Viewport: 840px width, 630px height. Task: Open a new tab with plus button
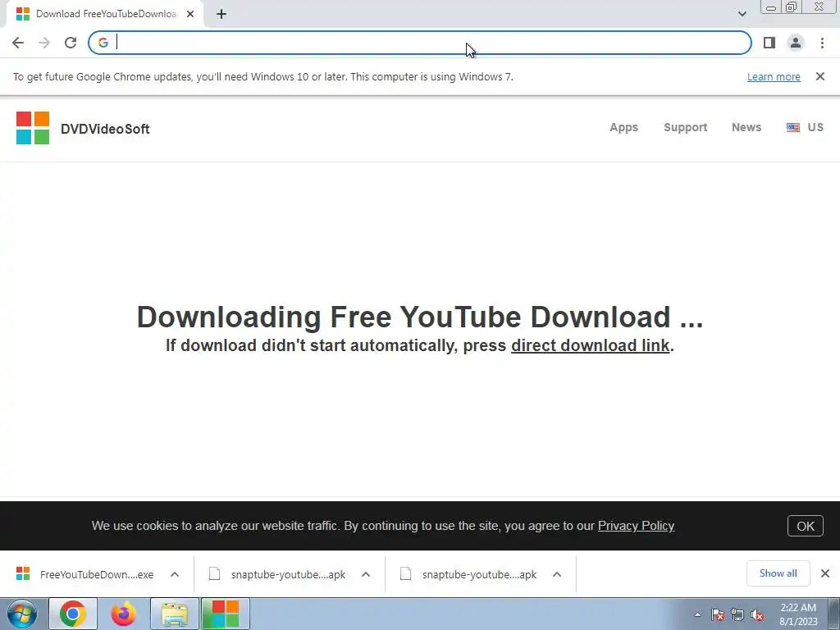click(221, 14)
